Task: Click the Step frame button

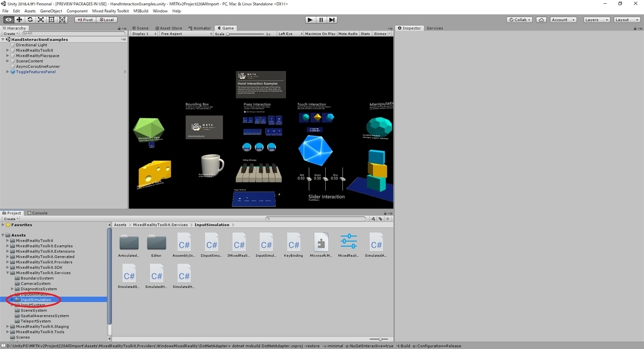Action: point(332,19)
